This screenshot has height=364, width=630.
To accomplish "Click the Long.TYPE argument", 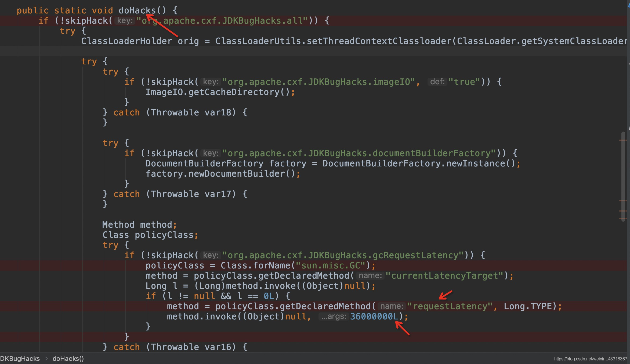I will [x=528, y=306].
